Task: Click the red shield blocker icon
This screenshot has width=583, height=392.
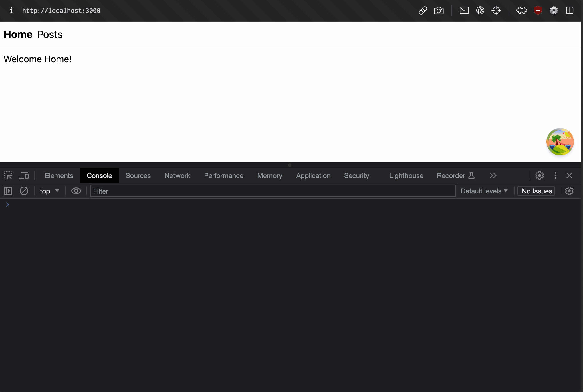Action: (x=538, y=11)
